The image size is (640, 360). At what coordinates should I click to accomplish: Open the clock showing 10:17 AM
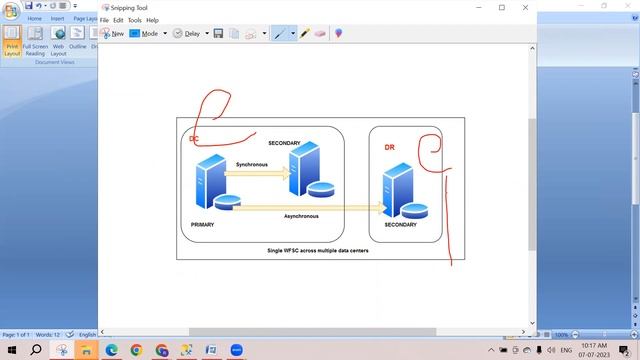[594, 350]
